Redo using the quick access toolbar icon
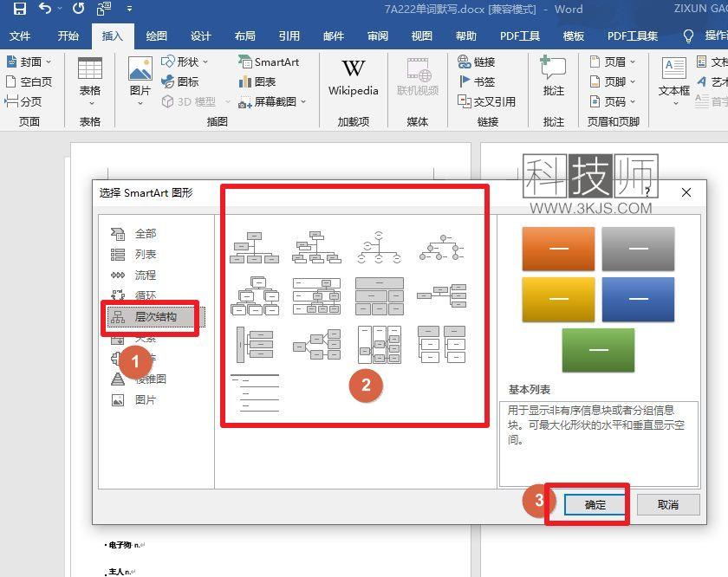Image resolution: width=728 pixels, height=577 pixels. 78,9
